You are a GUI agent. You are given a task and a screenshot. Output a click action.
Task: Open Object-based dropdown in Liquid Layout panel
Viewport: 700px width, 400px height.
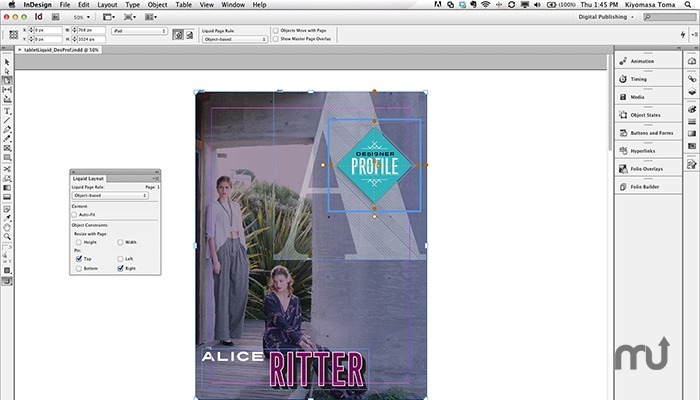coord(110,196)
